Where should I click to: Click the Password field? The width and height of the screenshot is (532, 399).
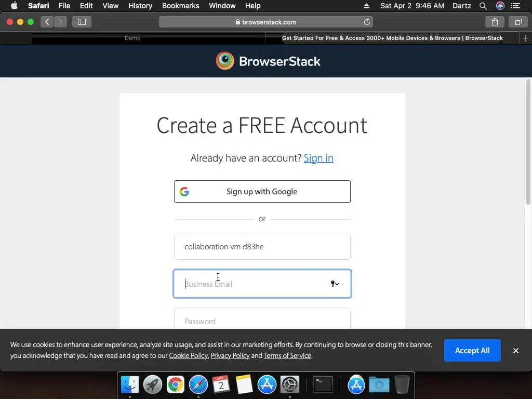[x=262, y=319]
